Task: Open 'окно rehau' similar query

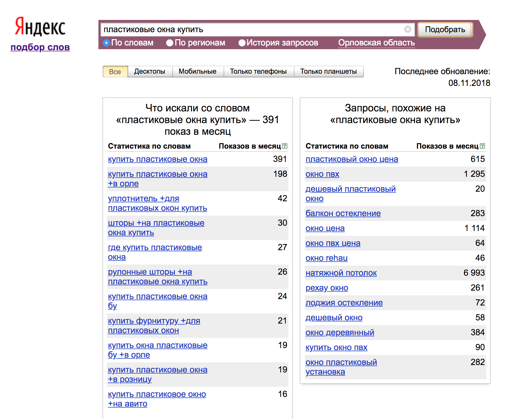Action: [327, 258]
